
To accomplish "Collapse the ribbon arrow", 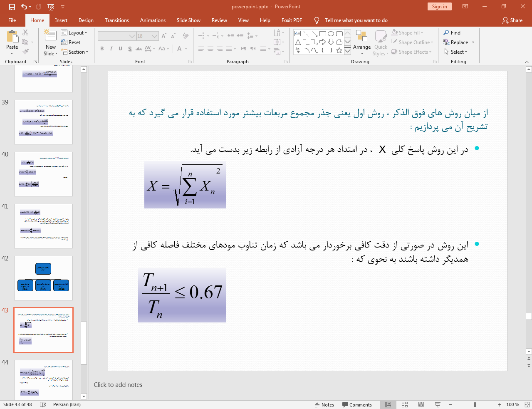I will 527,62.
